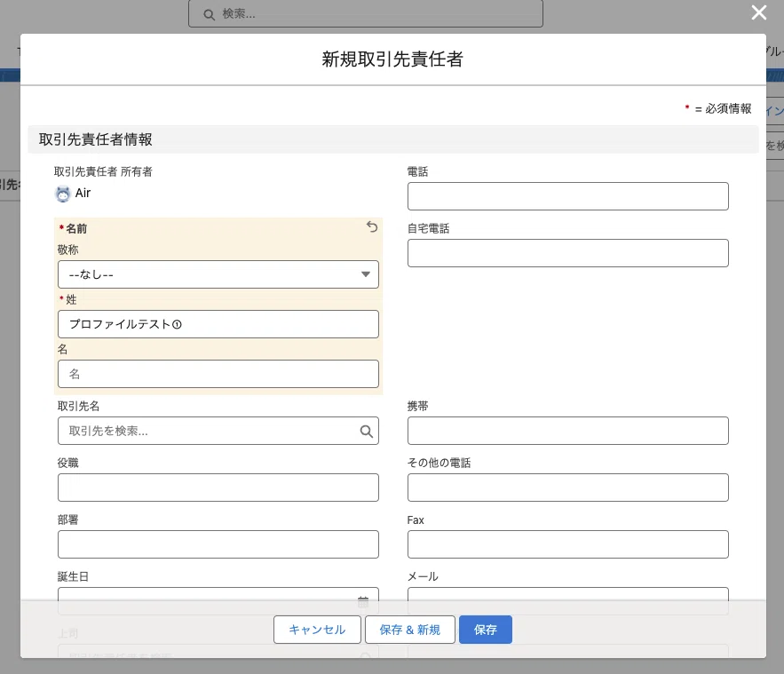This screenshot has width=784, height=674.
Task: Click the 部署 department input field
Action: (x=218, y=544)
